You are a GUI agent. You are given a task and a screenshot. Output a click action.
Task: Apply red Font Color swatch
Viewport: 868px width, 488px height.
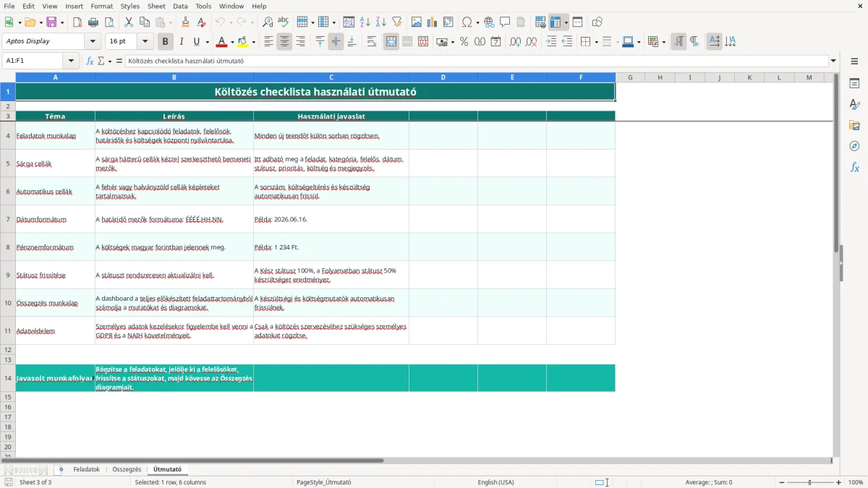point(222,42)
